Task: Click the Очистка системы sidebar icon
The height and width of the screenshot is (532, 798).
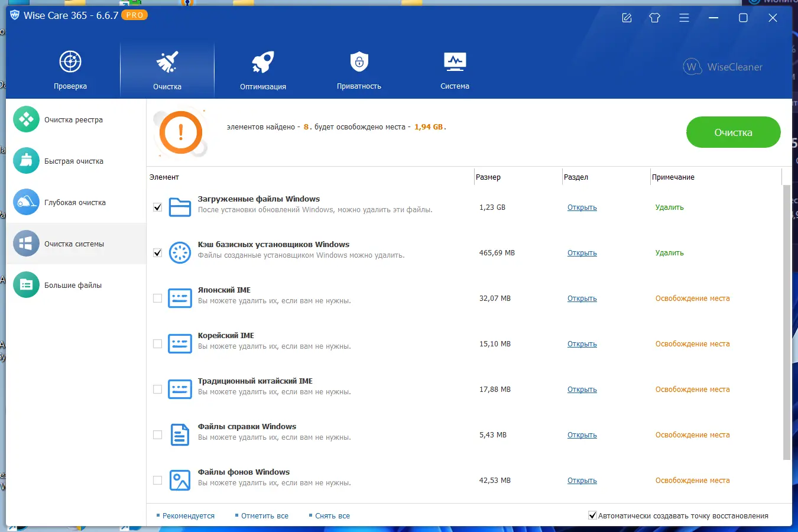Action: pyautogui.click(x=26, y=243)
